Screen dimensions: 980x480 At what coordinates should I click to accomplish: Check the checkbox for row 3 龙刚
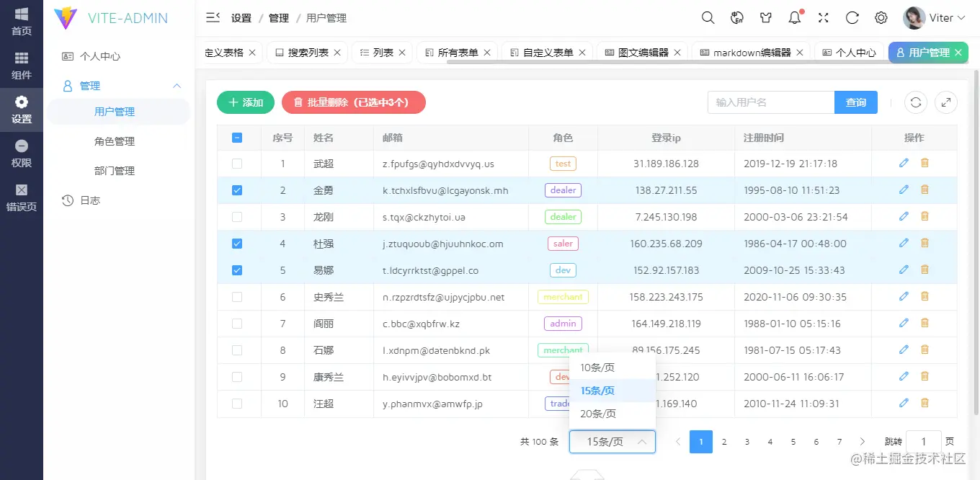pyautogui.click(x=237, y=216)
